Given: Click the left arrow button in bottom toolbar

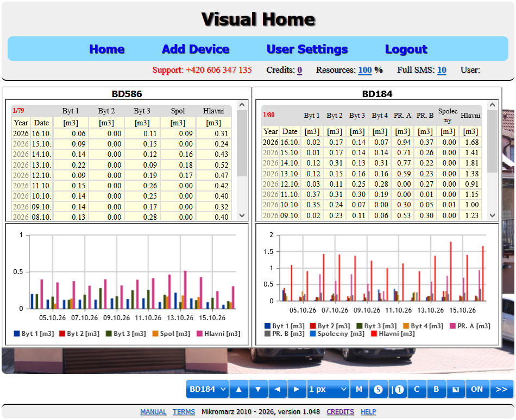Looking at the screenshot, I should (x=278, y=389).
